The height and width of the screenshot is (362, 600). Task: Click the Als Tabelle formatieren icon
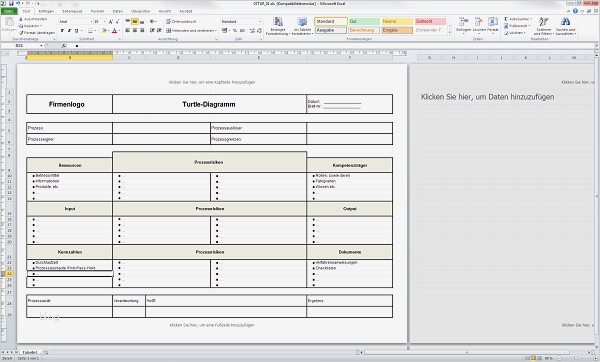point(302,22)
